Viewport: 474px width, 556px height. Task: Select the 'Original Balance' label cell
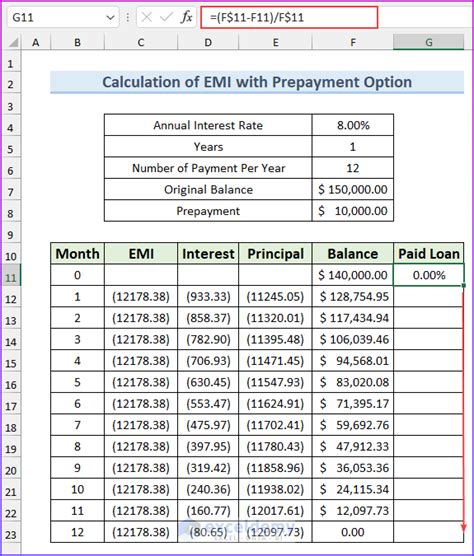click(208, 189)
